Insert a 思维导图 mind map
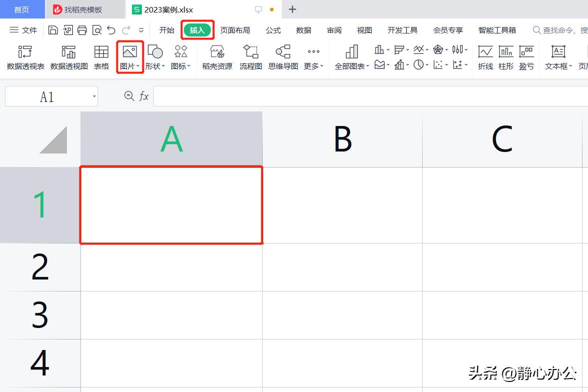Screen dimensions: 588x392 pyautogui.click(x=282, y=56)
